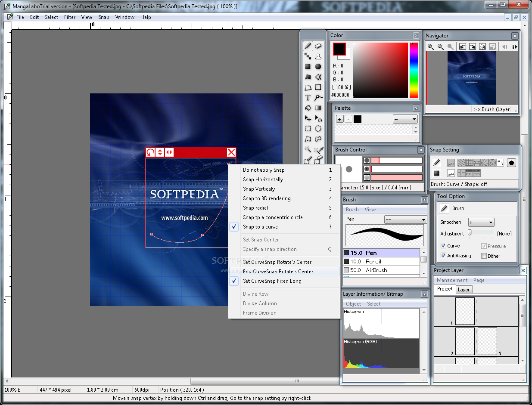The height and width of the screenshot is (405, 532).
Task: Choose the Magic Wand tool
Action: click(308, 149)
